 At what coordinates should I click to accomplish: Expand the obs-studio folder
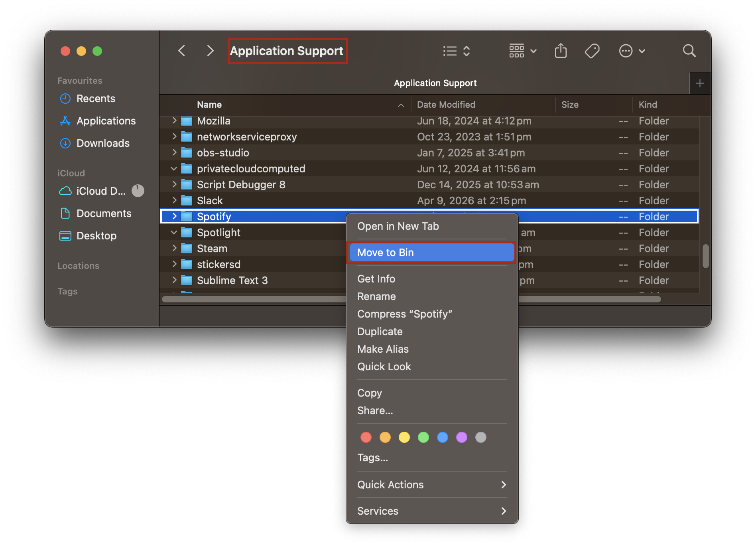tap(174, 152)
